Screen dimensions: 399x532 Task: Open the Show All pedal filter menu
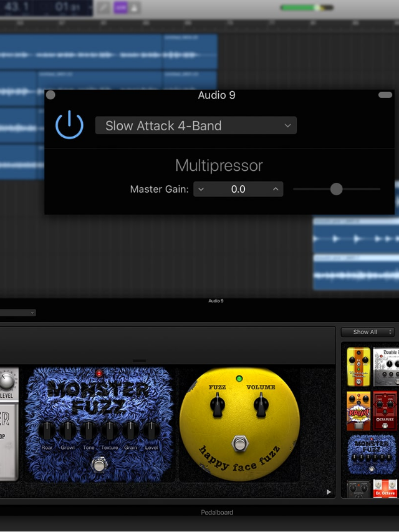point(367,332)
